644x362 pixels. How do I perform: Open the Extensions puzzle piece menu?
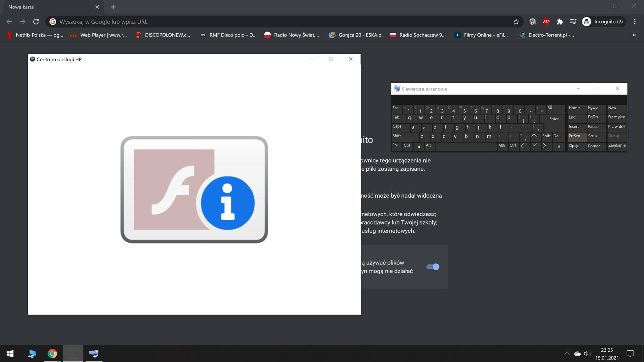pos(559,22)
